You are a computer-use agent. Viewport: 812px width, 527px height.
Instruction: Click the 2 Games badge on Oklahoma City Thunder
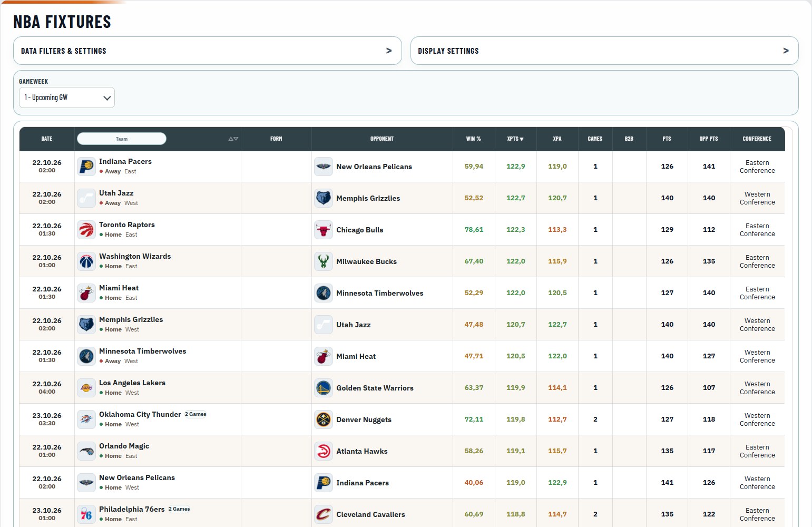[195, 414]
